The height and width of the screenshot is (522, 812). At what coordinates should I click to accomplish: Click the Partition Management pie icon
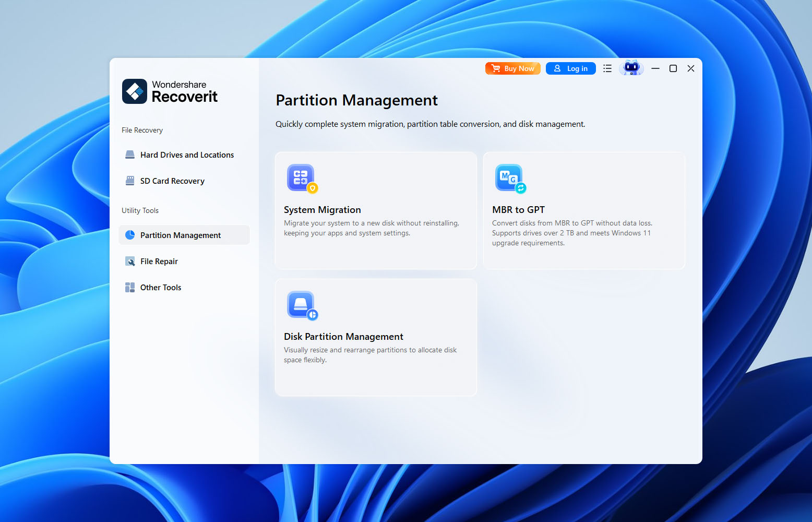tap(130, 235)
